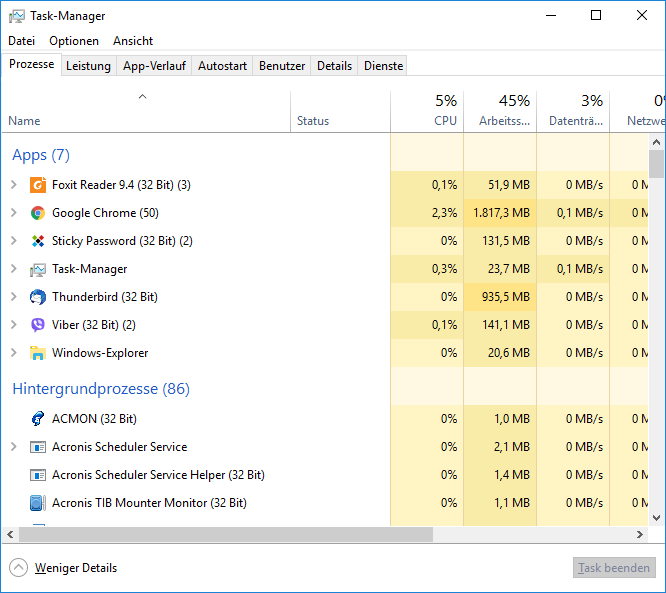Maximize the Task-Manager window
The height and width of the screenshot is (593, 666).
click(x=596, y=15)
